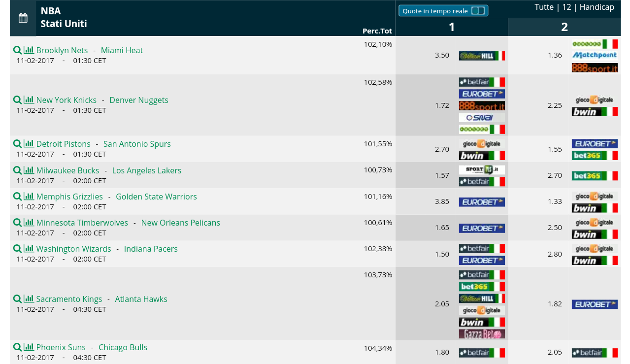Click odds 1.82 for Atlanta Hawks
Screen dimensions: 630x364
pos(555,304)
